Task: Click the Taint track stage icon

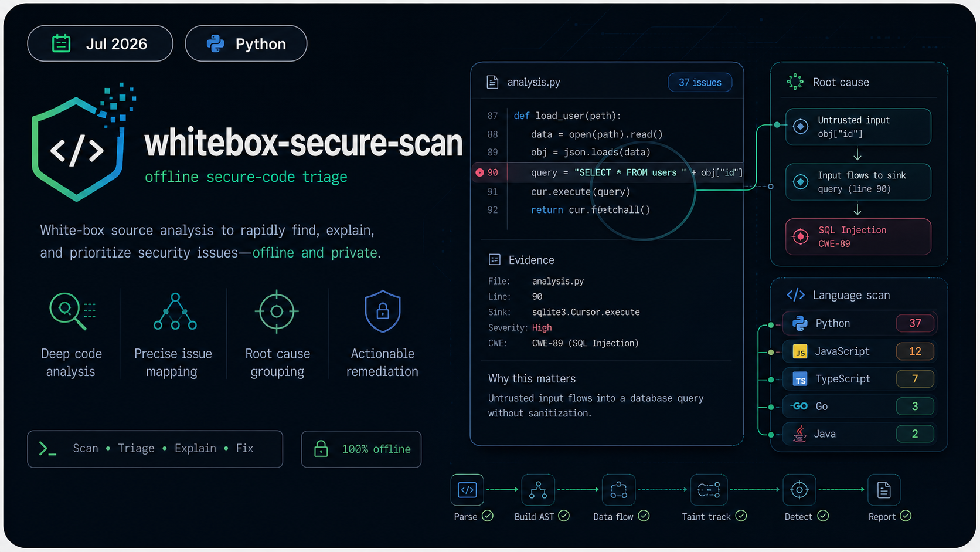Action: coord(709,490)
